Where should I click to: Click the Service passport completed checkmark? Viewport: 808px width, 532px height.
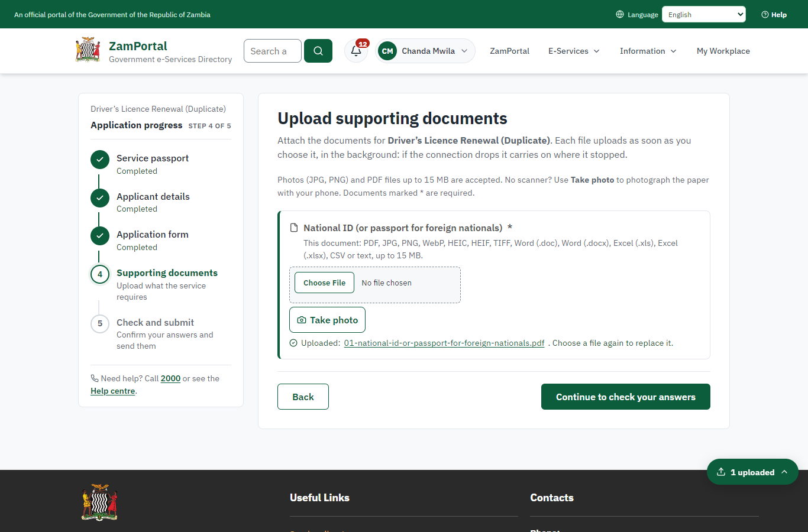click(100, 160)
